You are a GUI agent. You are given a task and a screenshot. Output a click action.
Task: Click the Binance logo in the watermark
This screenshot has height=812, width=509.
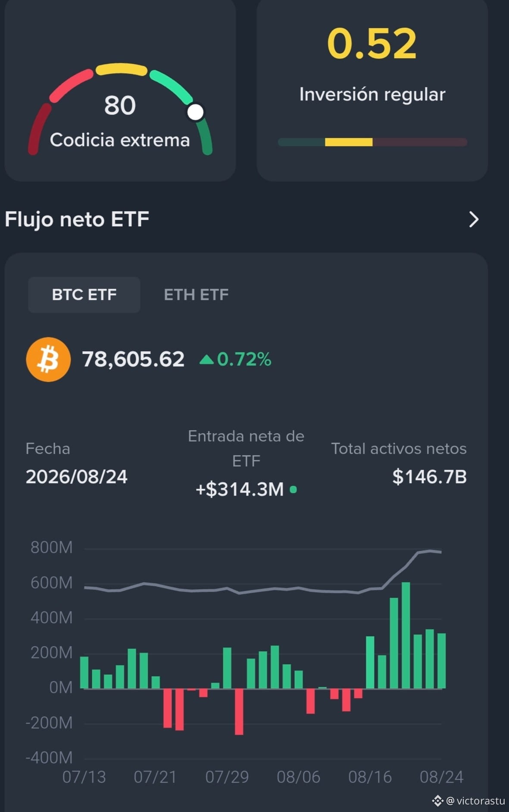pyautogui.click(x=437, y=801)
